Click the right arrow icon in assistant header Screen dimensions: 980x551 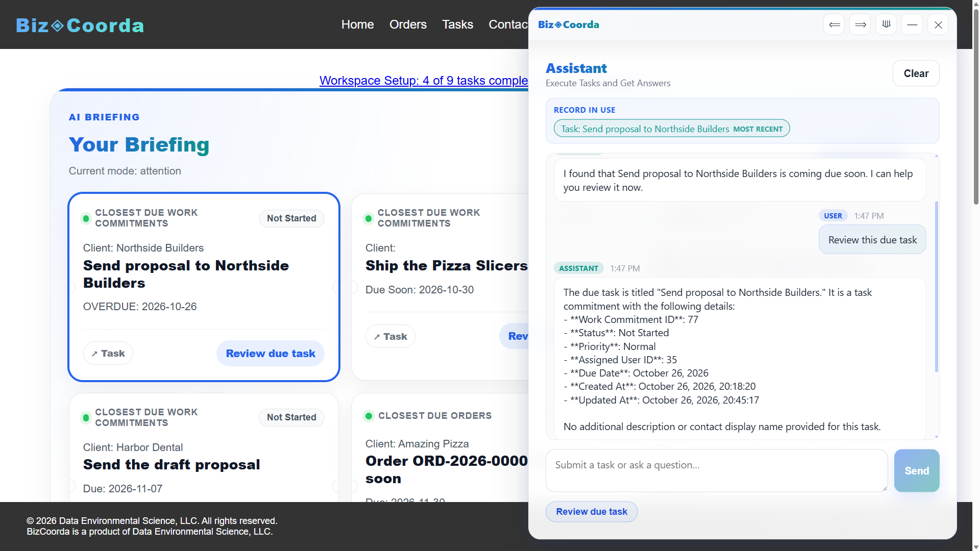coord(861,24)
